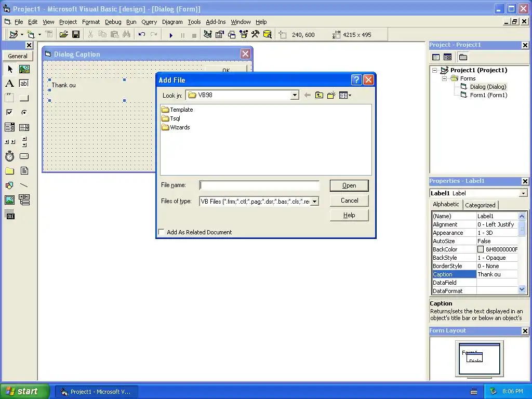Select the Wizards folder

(x=176, y=127)
